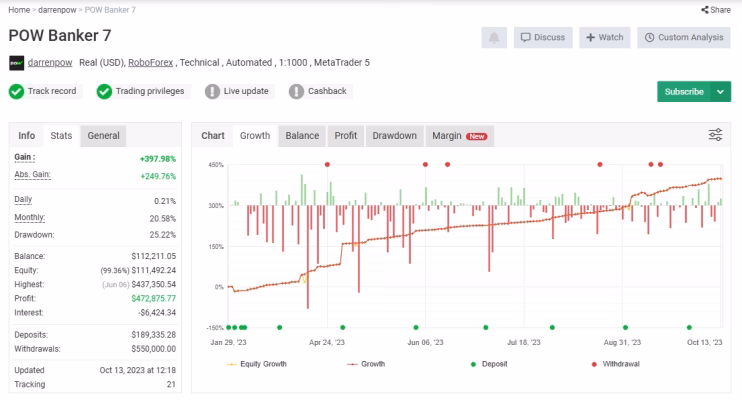Click the darrenpow avatar thumbnail
Image resolution: width=742 pixels, height=400 pixels.
coord(17,63)
